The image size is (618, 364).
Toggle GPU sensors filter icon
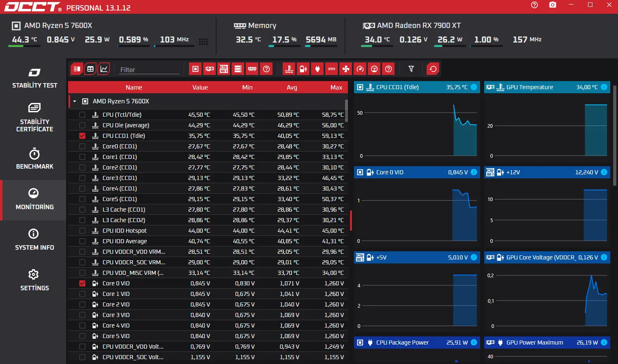point(210,69)
